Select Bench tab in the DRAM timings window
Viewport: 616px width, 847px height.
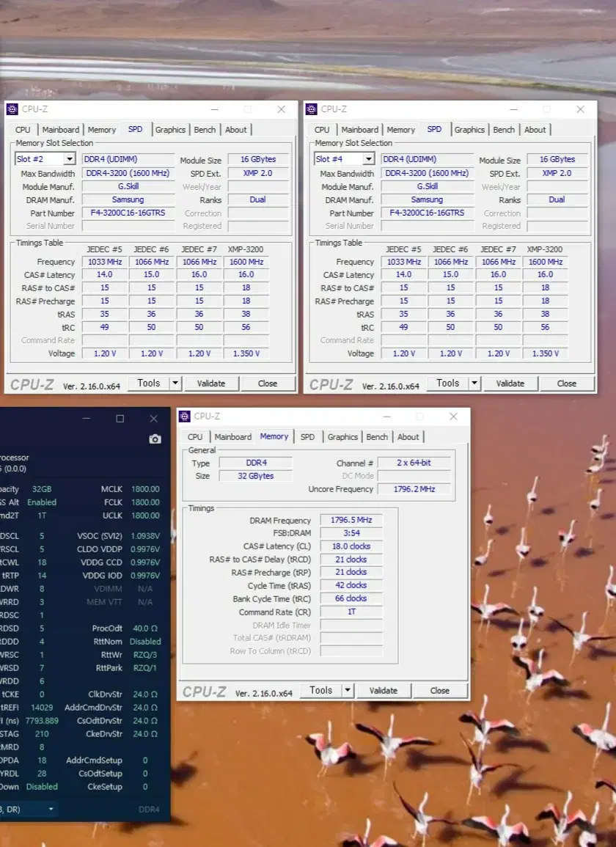377,437
